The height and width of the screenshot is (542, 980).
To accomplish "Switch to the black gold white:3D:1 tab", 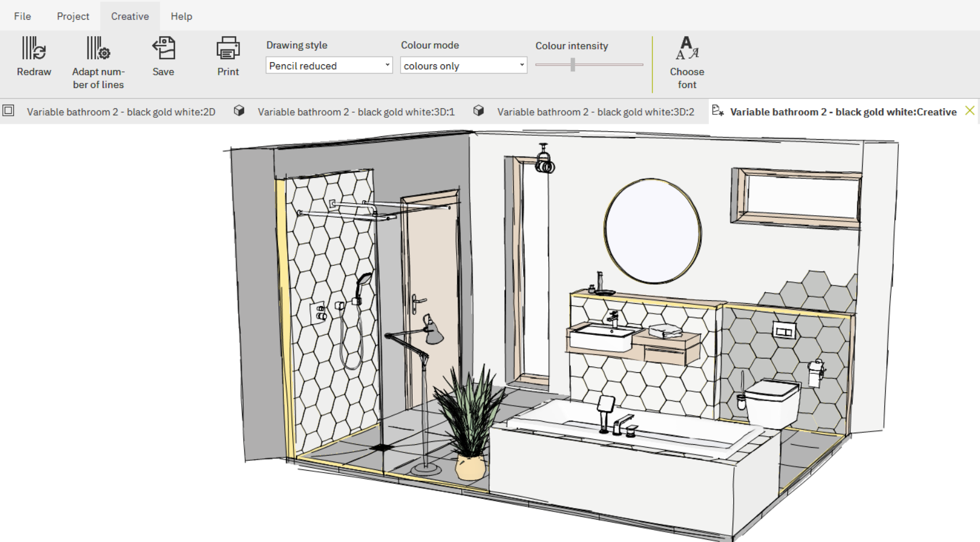I will point(356,112).
